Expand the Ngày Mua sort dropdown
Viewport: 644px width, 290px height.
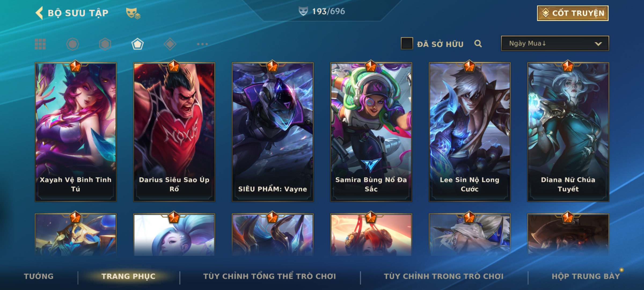(x=555, y=43)
